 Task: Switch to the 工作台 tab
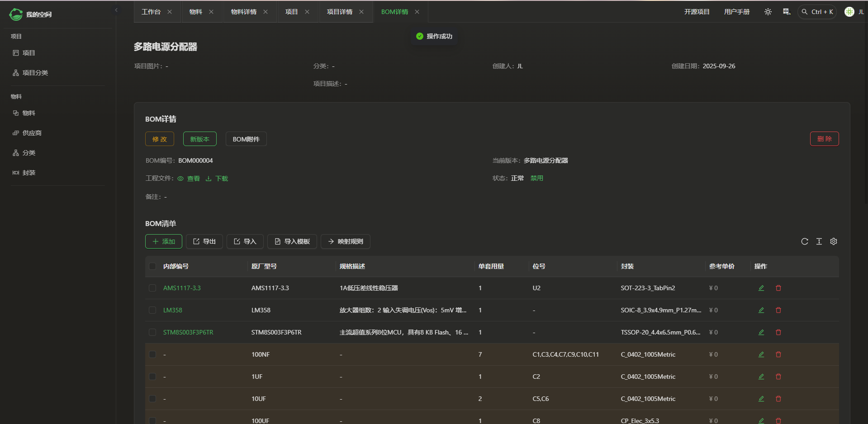click(151, 12)
